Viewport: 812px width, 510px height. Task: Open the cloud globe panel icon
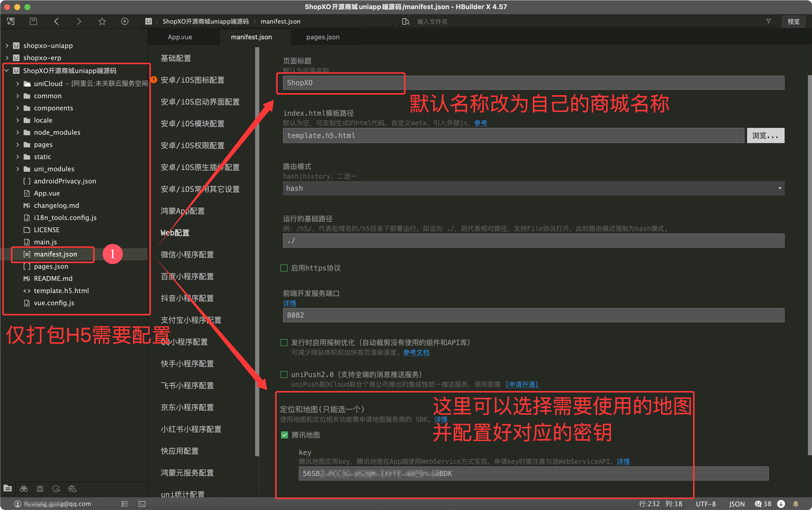(x=73, y=488)
